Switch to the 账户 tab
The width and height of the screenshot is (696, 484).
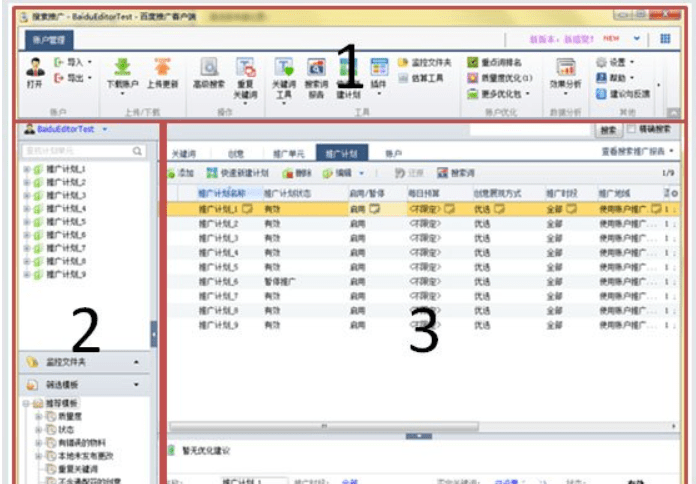(393, 154)
